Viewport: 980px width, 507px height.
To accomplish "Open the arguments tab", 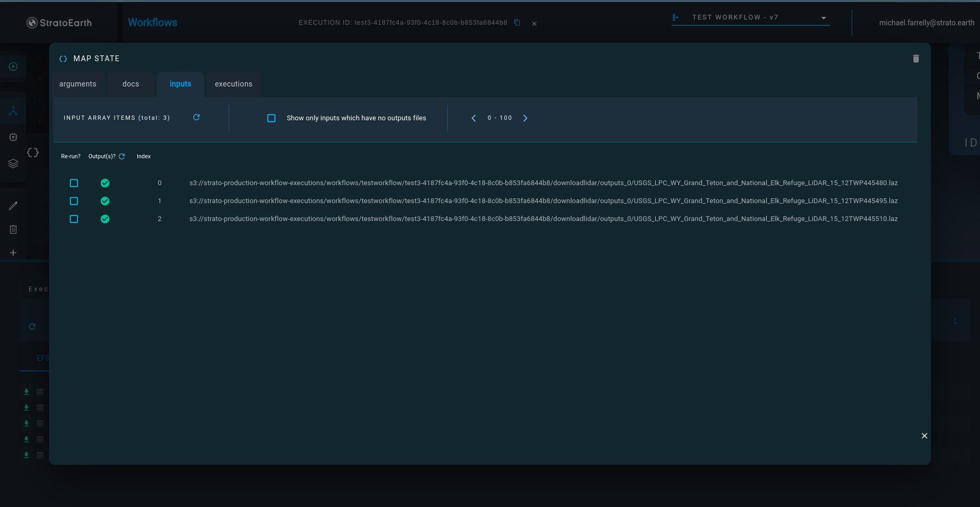I will [x=78, y=84].
